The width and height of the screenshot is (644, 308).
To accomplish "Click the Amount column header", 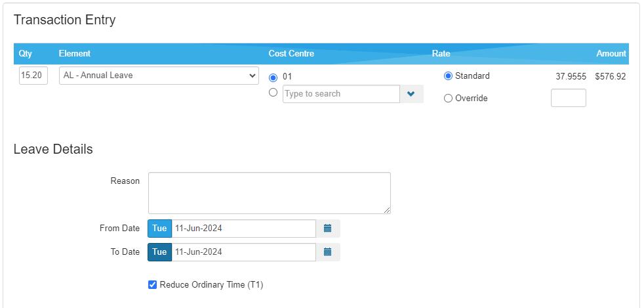I will click(611, 53).
